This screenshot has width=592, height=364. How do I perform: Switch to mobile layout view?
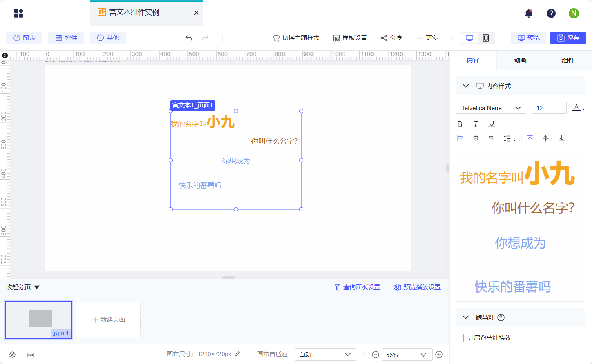click(x=486, y=38)
